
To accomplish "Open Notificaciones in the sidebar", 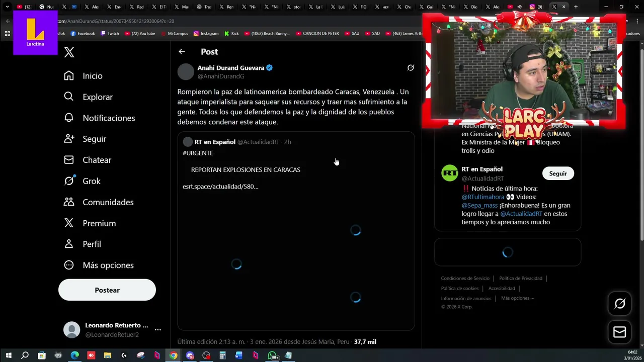I will click(x=100, y=118).
